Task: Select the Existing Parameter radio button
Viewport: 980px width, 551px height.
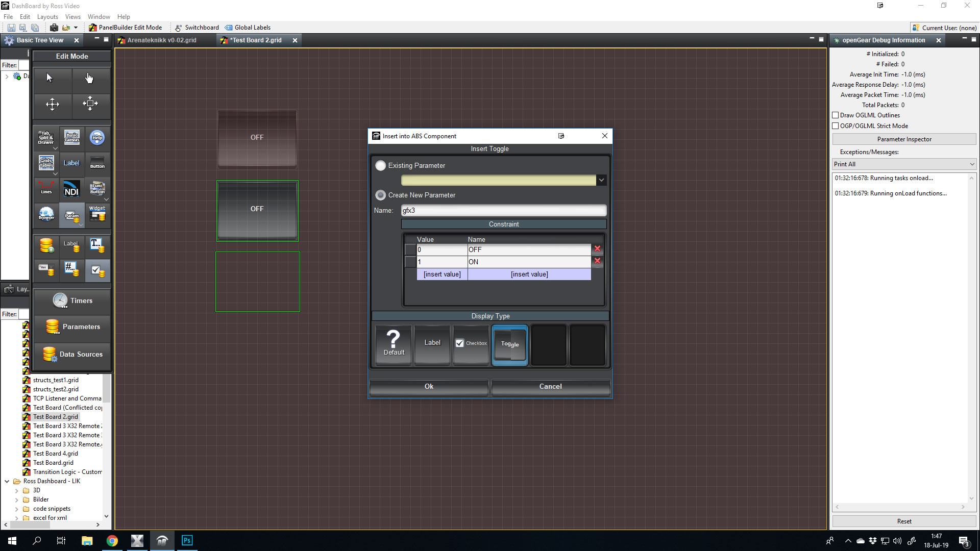Action: 380,166
